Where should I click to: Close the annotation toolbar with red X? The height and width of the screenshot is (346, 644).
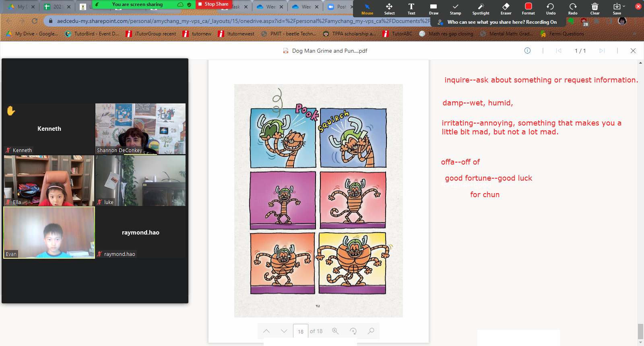[638, 6]
